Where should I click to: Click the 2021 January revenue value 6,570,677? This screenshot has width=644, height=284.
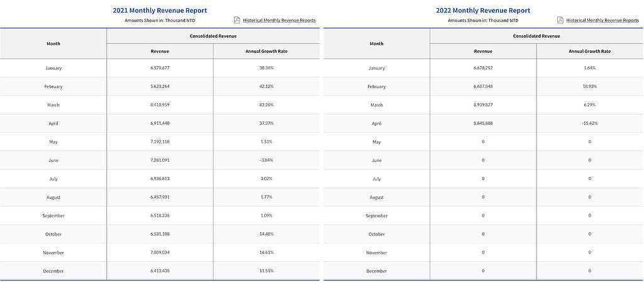pos(160,67)
